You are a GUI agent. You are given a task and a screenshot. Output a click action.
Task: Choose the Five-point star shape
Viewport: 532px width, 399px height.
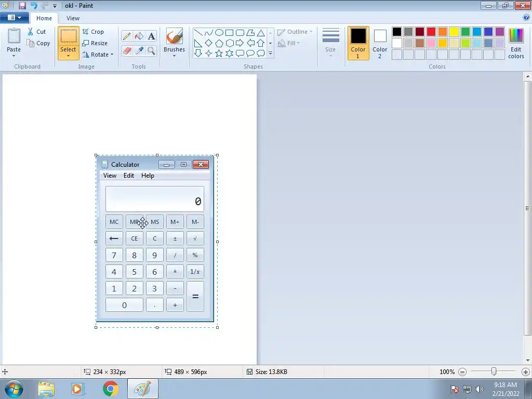click(219, 54)
